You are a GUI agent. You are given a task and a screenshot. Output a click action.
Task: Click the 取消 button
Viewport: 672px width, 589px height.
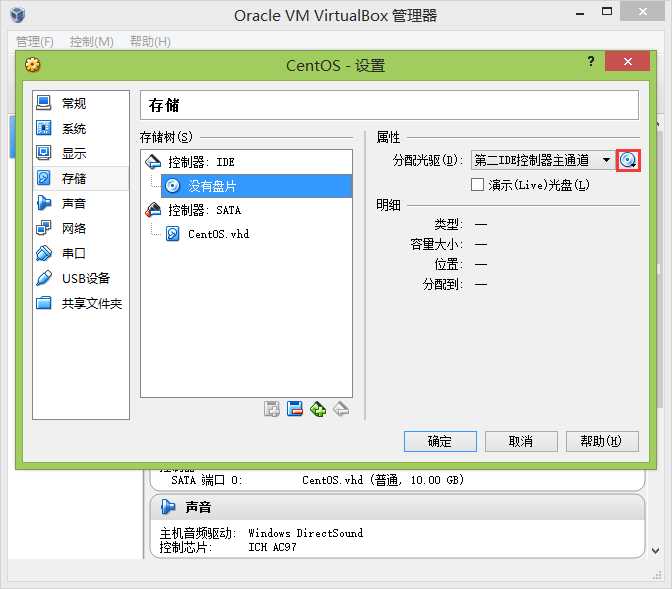coord(521,441)
